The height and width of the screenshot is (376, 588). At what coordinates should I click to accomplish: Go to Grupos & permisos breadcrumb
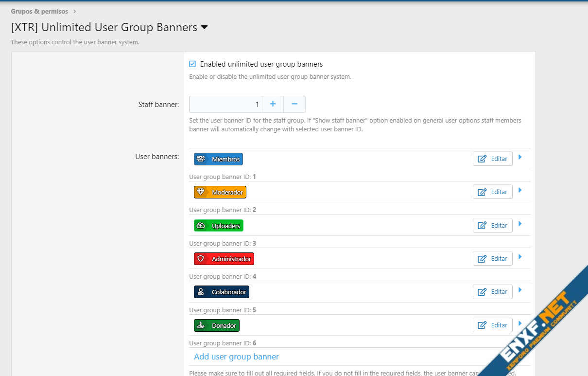(39, 11)
